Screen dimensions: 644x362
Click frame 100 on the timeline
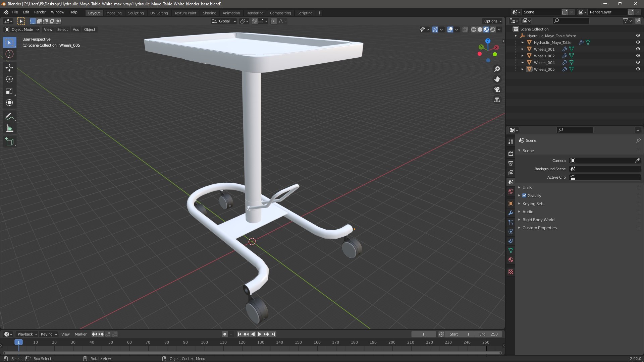[204, 343]
